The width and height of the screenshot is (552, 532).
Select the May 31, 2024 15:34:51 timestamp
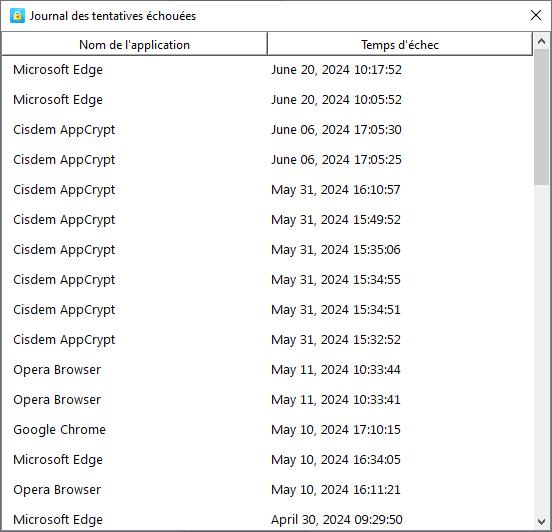coord(335,309)
